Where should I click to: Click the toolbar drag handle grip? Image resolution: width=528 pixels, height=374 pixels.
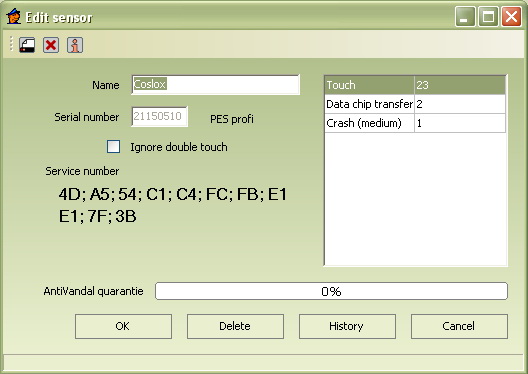pos(11,44)
